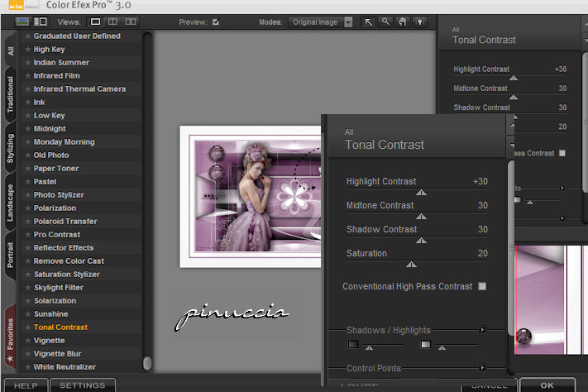
Task: Click the preview image of the woman
Action: pos(250,197)
